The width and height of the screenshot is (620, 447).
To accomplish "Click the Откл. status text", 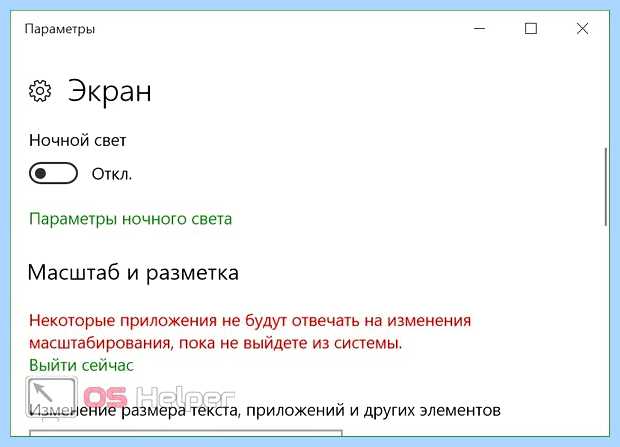I will 112,174.
